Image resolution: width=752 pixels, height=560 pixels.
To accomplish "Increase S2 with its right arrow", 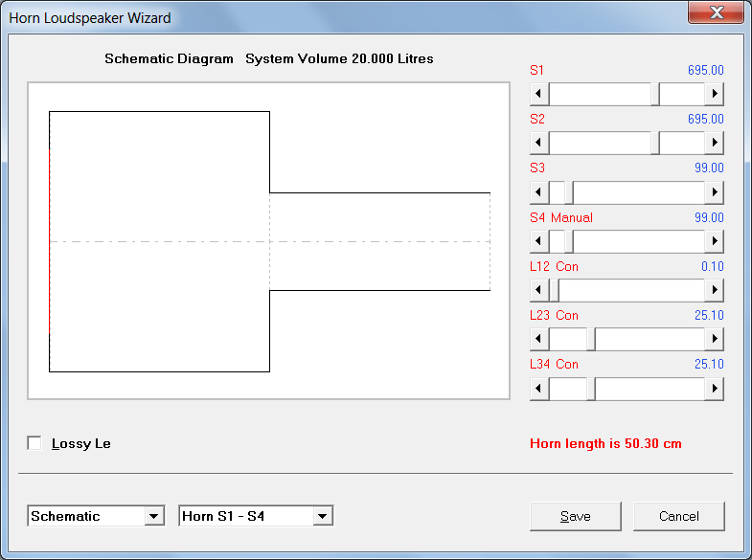I will tap(714, 143).
